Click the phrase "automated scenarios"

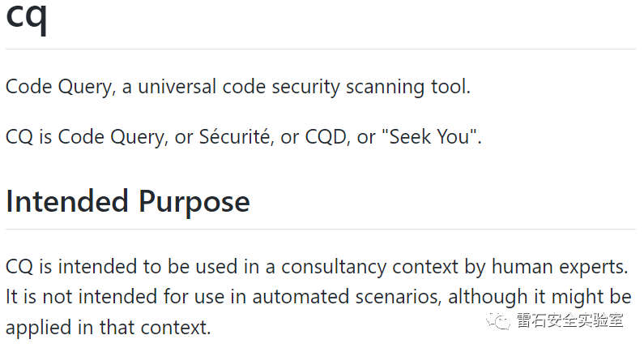[344, 297]
